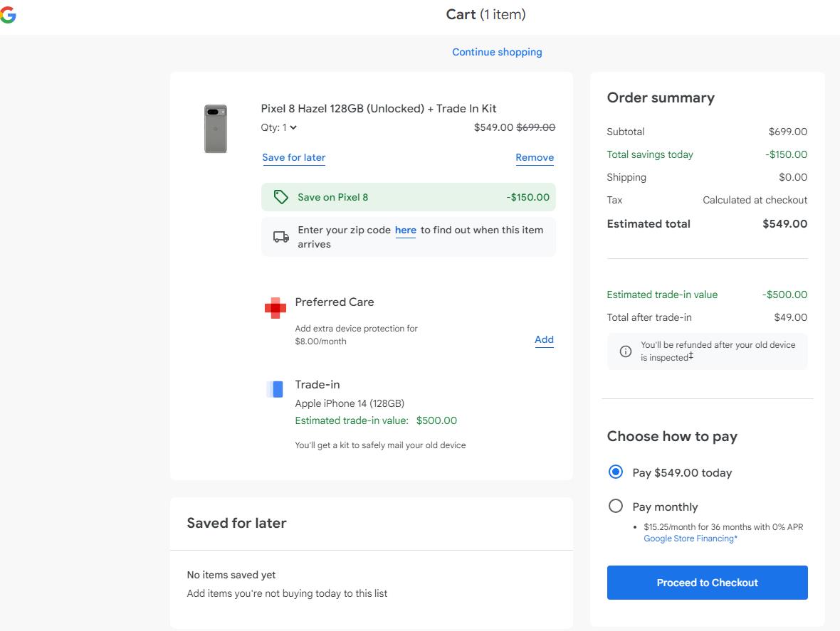Click the price tag icon beside Save on Pixel 8
840x631 pixels.
coord(280,197)
